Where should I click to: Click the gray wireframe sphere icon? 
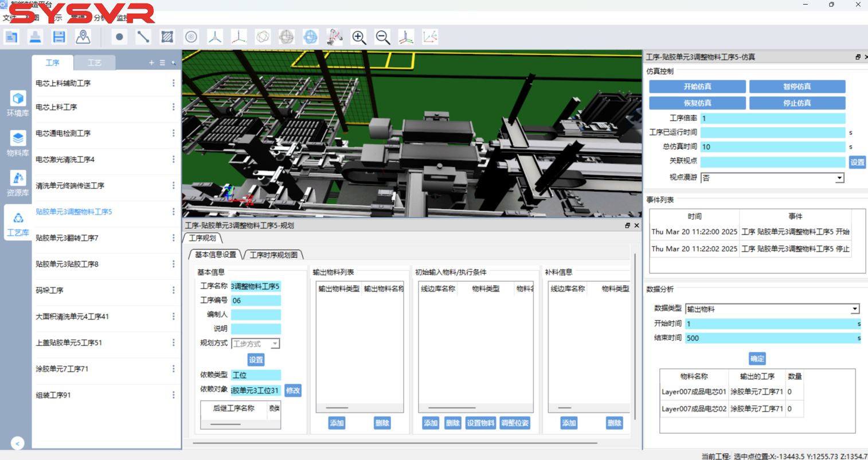pos(287,37)
